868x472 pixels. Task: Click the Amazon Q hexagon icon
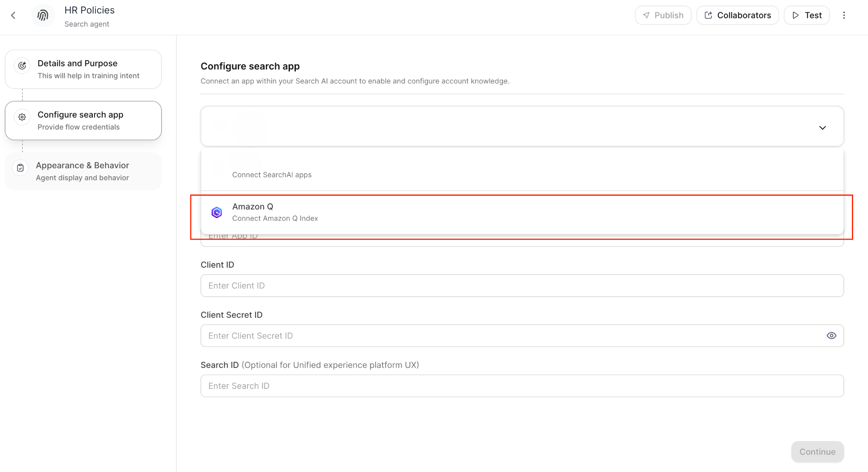pyautogui.click(x=217, y=212)
